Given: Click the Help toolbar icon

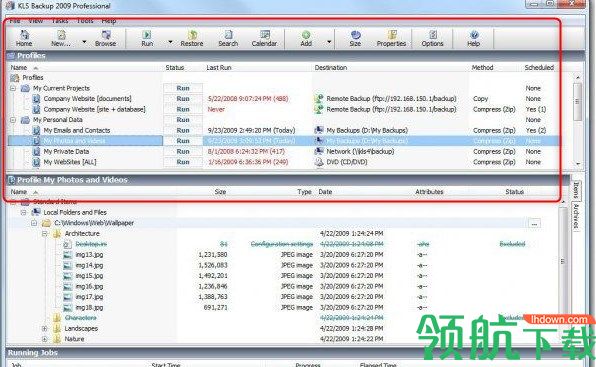Looking at the screenshot, I should (x=474, y=35).
